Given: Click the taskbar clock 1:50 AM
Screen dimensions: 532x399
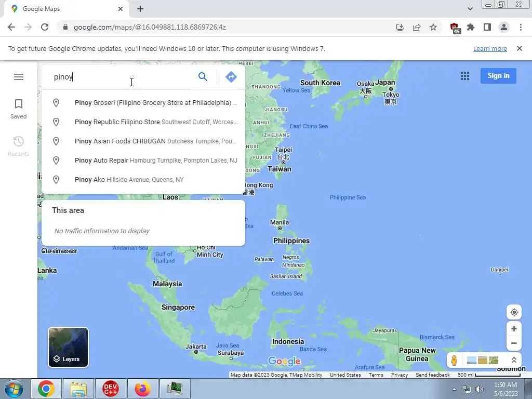Looking at the screenshot, I should click(505, 389).
